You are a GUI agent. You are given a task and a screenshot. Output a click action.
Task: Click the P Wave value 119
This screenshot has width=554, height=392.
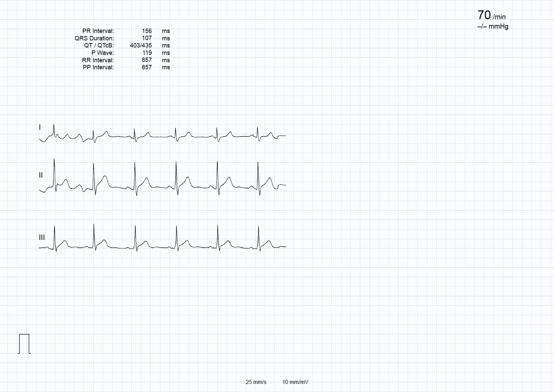click(x=147, y=53)
